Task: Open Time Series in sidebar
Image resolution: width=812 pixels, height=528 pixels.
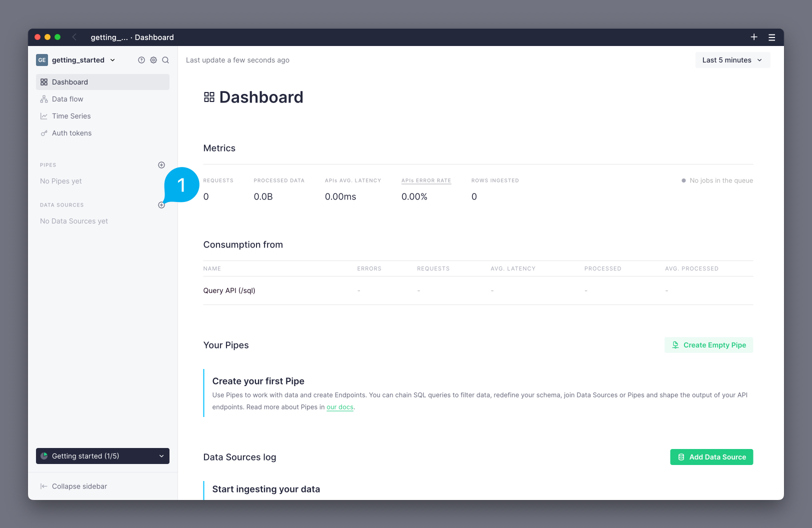Action: click(x=102, y=116)
